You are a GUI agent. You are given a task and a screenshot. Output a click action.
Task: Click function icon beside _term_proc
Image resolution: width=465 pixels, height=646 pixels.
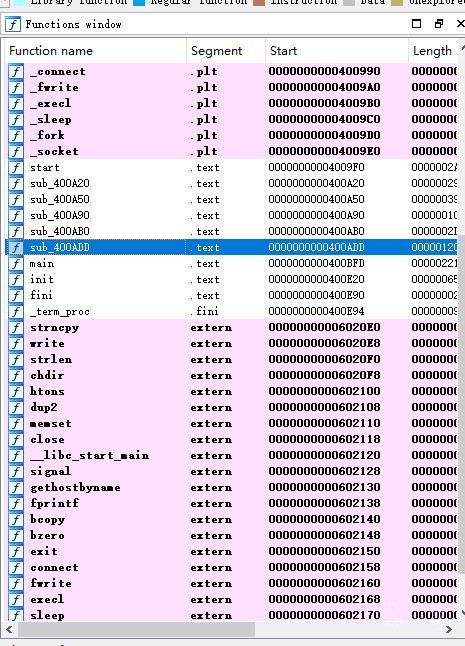pos(16,311)
